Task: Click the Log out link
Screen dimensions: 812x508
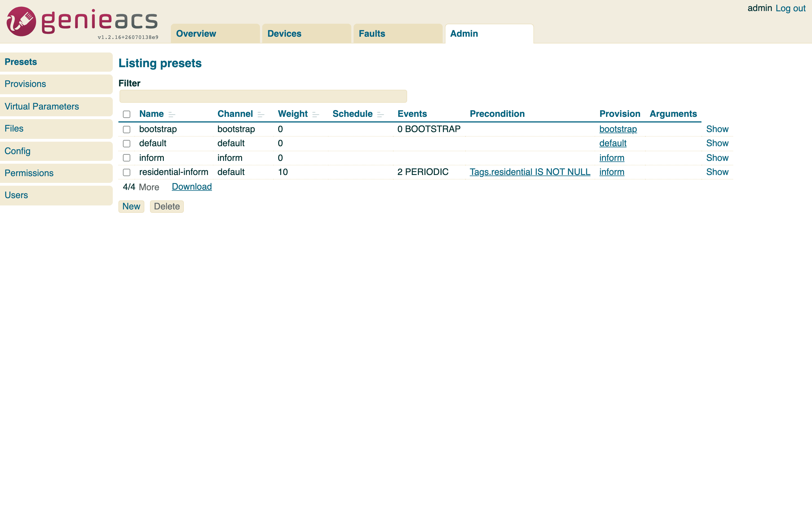Action: (x=790, y=8)
